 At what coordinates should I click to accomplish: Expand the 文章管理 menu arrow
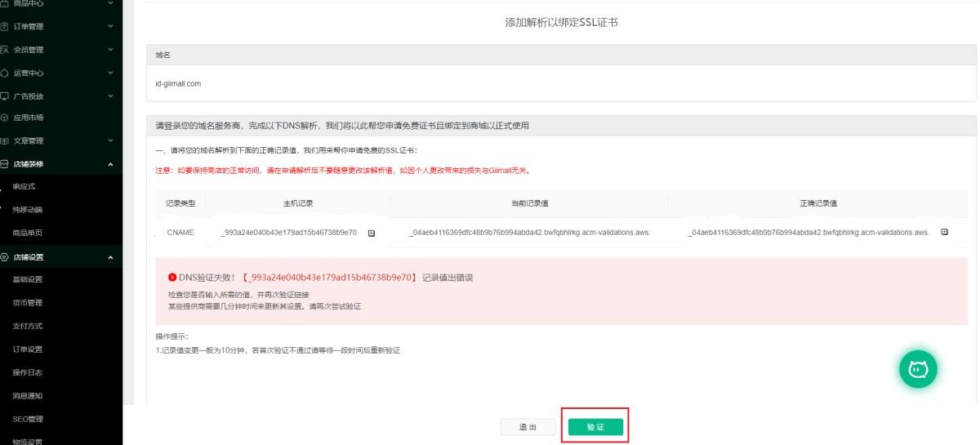pos(110,140)
